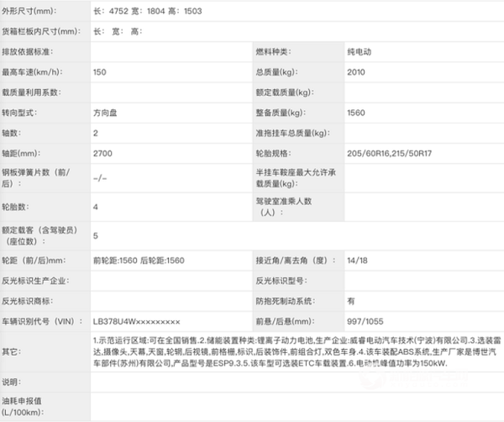Select the total mass value 2010
Screen dimensions: 504x422
coord(356,72)
